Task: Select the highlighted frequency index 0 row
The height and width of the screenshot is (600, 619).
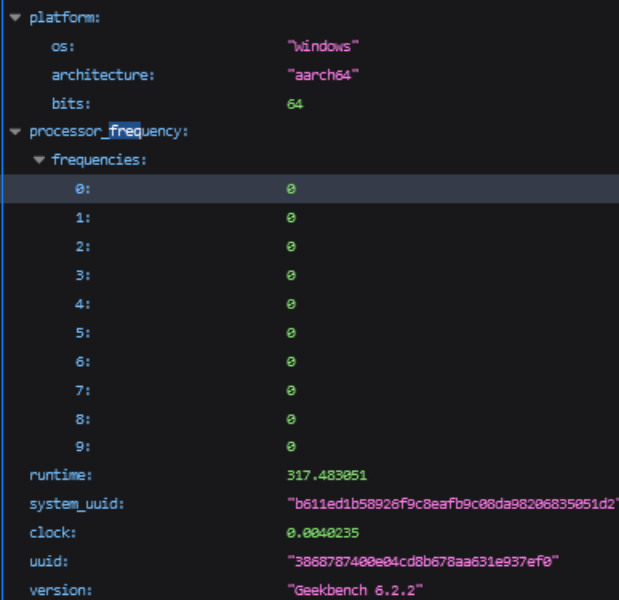Action: tap(82, 189)
